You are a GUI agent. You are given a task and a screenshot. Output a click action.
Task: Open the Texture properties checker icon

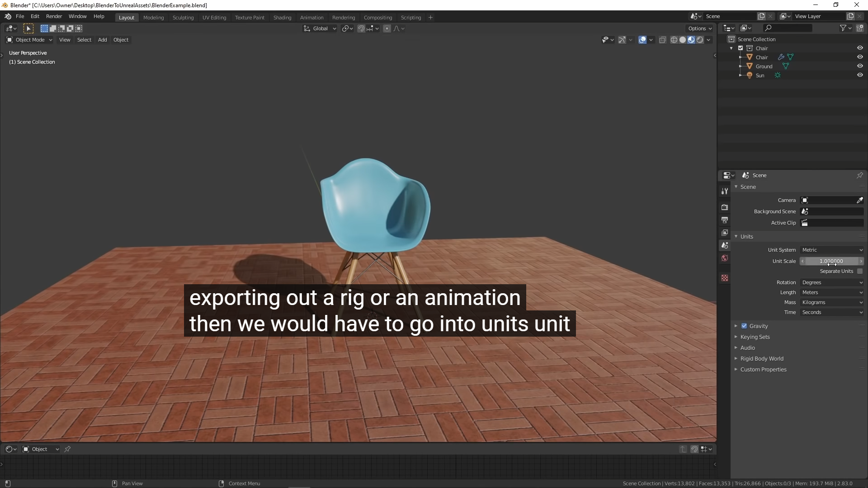point(725,278)
